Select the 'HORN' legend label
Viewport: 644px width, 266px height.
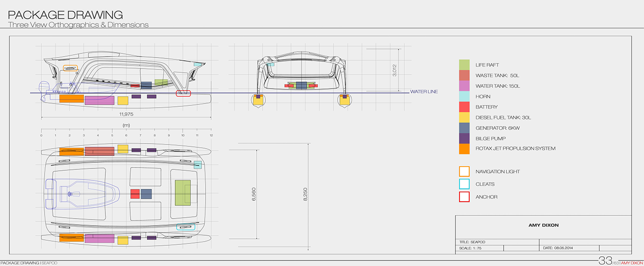(x=483, y=97)
